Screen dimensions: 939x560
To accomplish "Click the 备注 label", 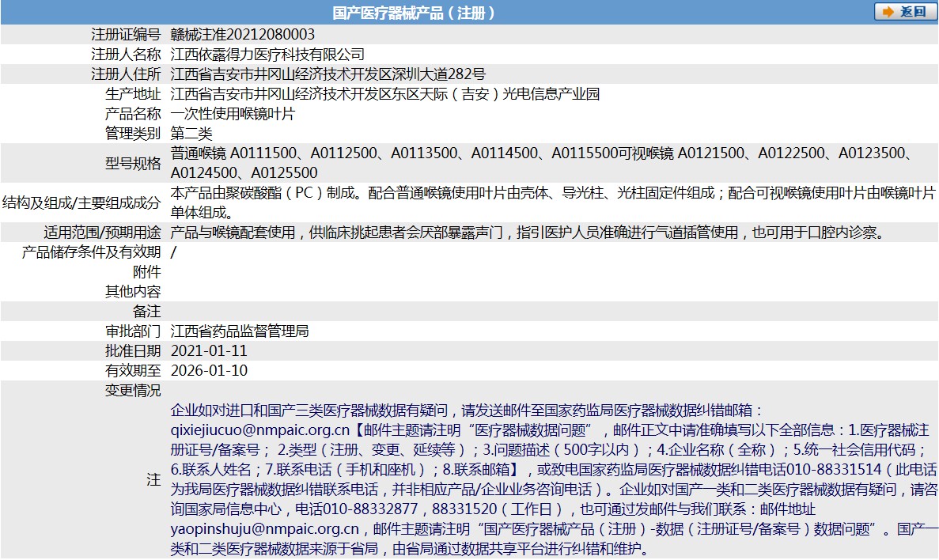I will 146,312.
